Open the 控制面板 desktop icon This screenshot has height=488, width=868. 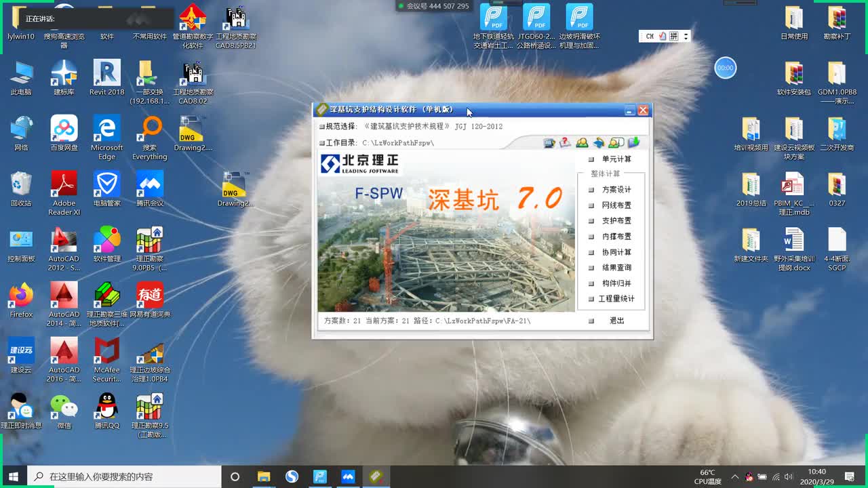[x=22, y=244]
